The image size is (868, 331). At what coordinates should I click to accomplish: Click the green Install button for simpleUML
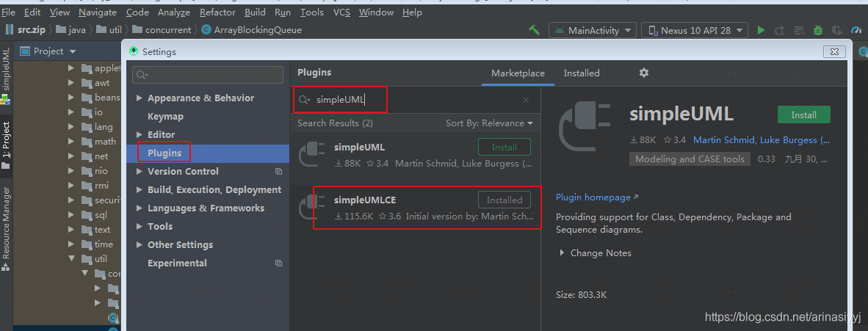(804, 114)
